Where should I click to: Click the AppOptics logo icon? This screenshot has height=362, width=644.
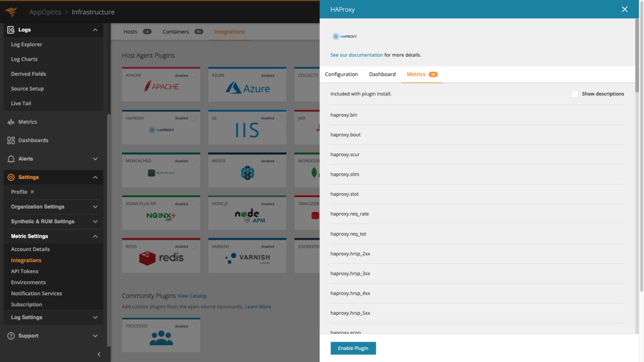(11, 12)
